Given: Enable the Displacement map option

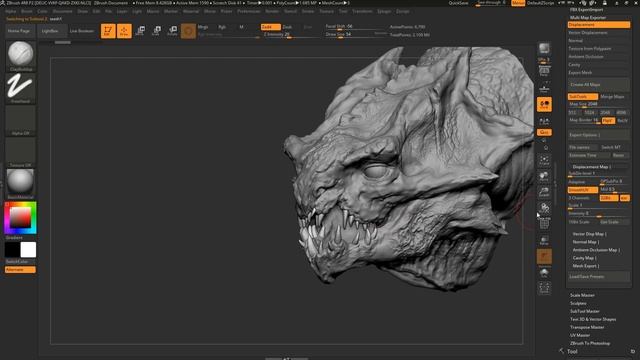Looking at the screenshot, I should 598,25.
